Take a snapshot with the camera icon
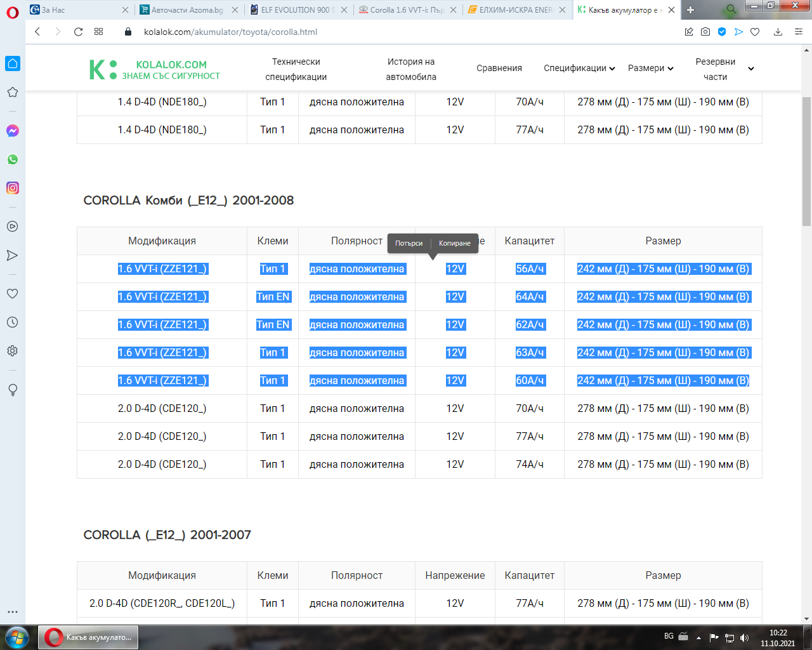 [705, 32]
